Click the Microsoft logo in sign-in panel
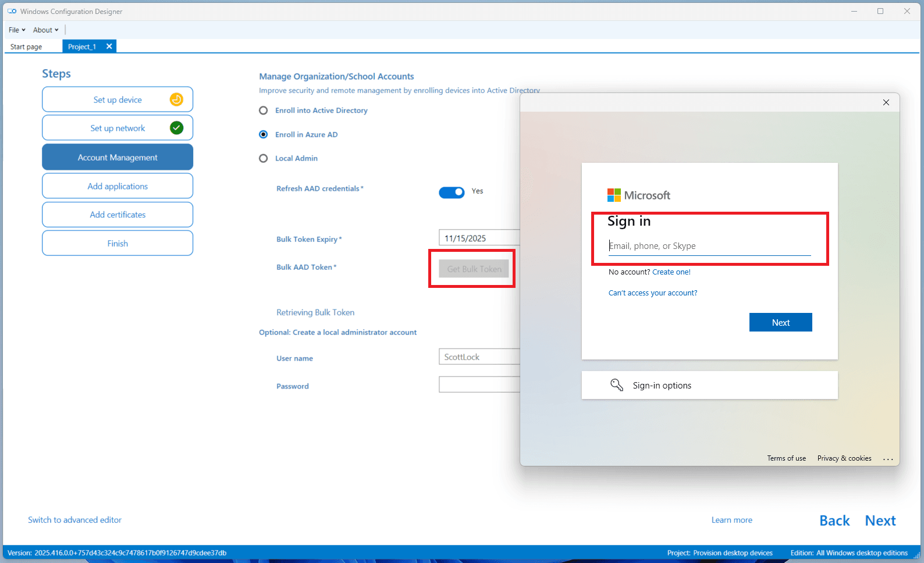The height and width of the screenshot is (563, 924). pos(614,195)
